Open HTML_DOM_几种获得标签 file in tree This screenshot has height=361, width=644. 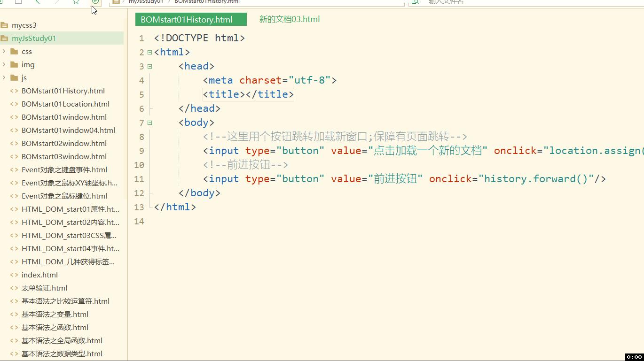(68, 262)
